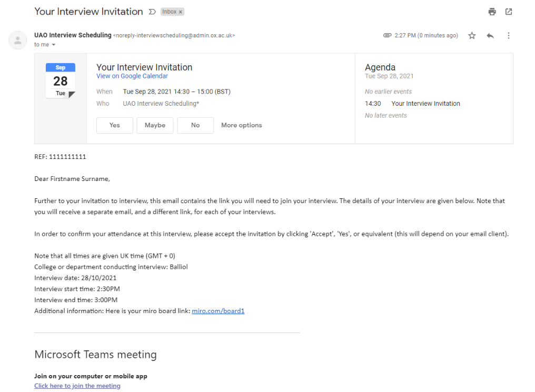This screenshot has height=392, width=535.
Task: Open email in new window icon
Action: [x=508, y=12]
